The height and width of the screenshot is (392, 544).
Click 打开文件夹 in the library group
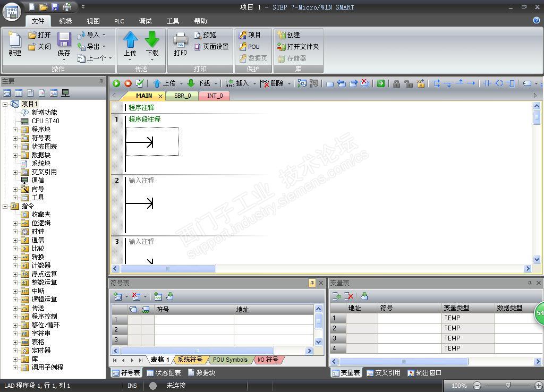299,47
